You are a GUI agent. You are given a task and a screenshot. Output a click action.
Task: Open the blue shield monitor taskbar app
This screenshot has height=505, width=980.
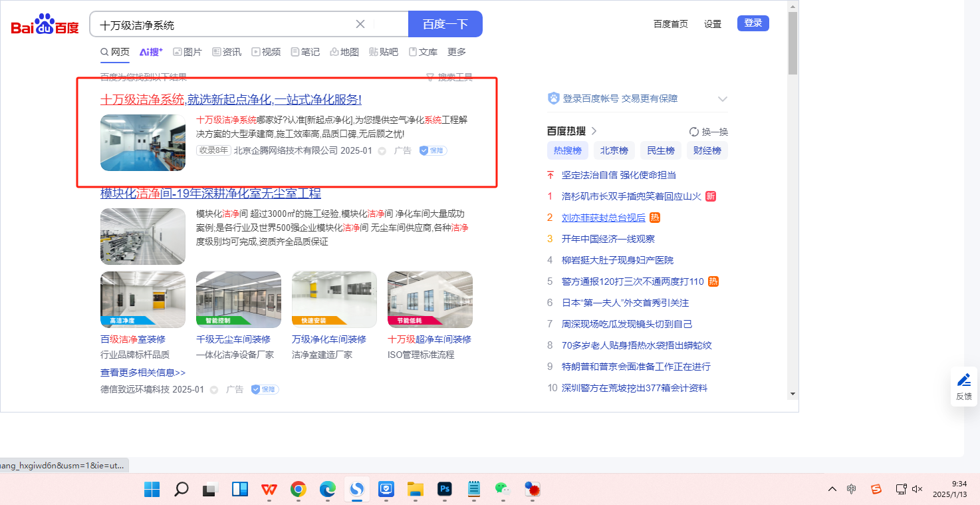[386, 490]
